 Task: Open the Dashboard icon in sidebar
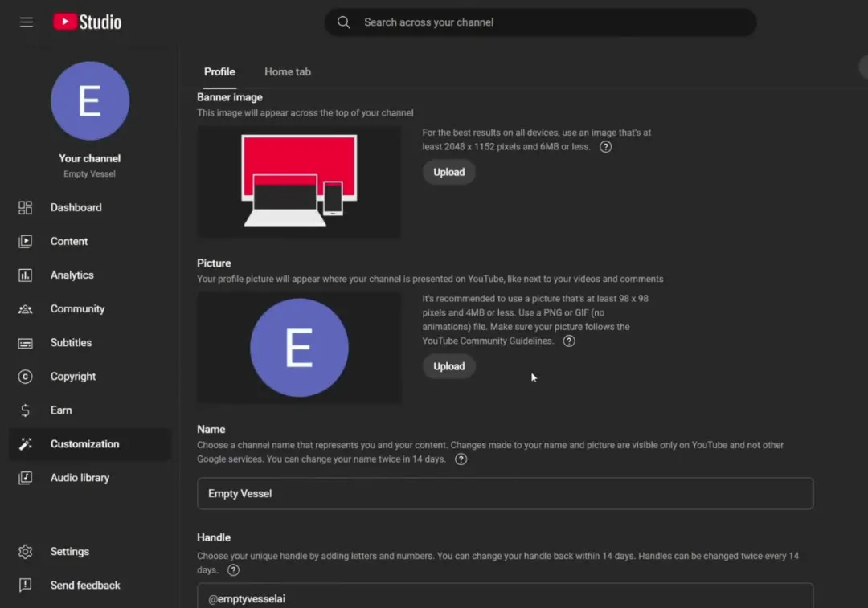tap(26, 208)
